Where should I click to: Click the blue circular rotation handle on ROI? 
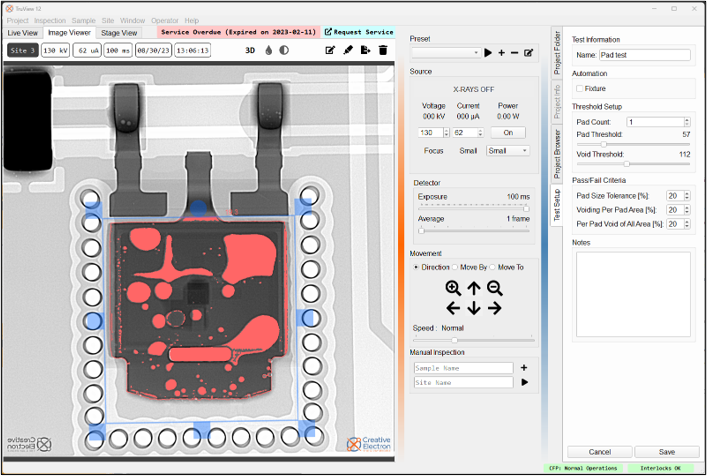coord(198,208)
